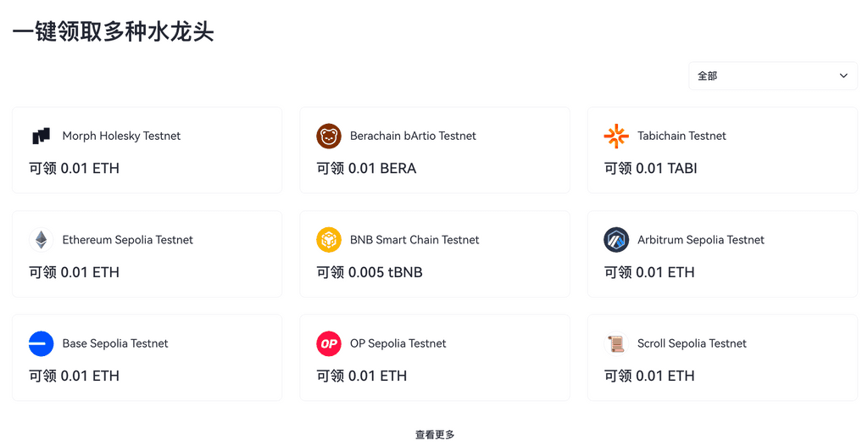Click the yellow BNB Smart Chain icon

click(329, 240)
